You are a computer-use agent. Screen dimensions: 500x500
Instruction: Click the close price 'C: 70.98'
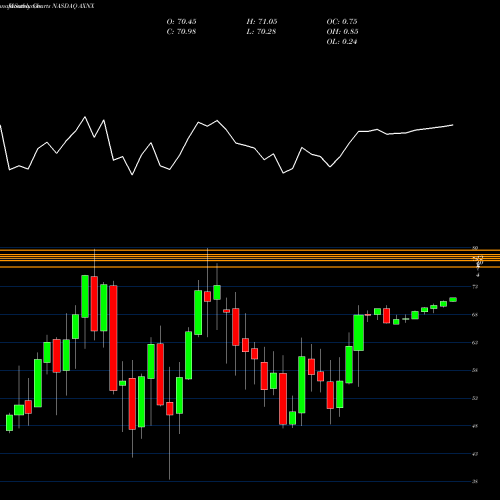[x=181, y=32]
